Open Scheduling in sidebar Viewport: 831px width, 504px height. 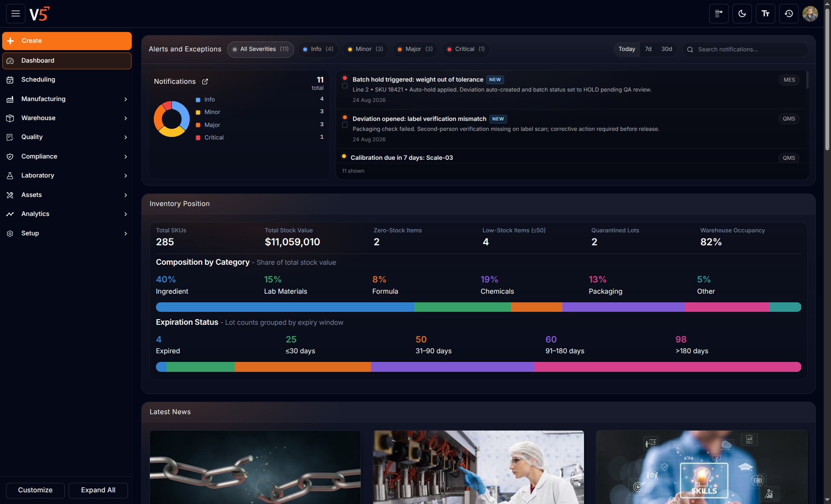[x=67, y=80]
